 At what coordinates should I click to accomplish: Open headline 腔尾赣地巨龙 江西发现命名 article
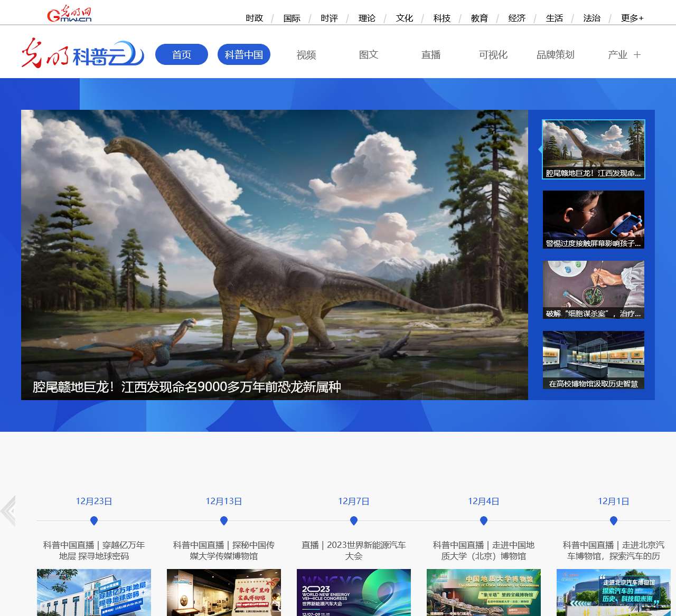pyautogui.click(x=187, y=387)
